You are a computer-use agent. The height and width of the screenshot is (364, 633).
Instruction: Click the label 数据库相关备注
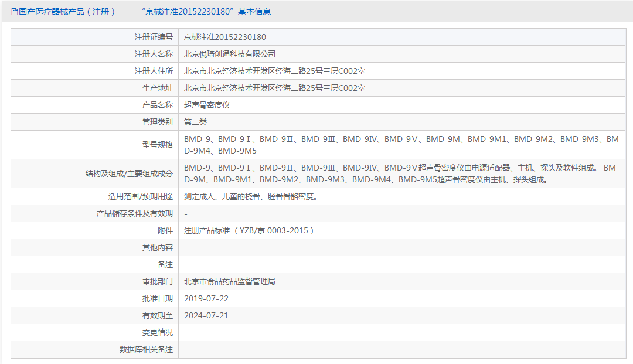[x=146, y=349]
